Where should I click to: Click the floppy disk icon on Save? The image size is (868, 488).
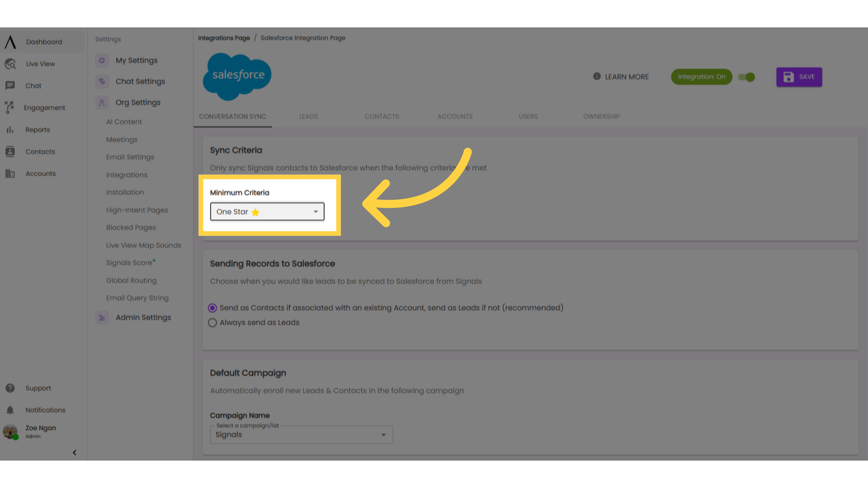pyautogui.click(x=788, y=77)
